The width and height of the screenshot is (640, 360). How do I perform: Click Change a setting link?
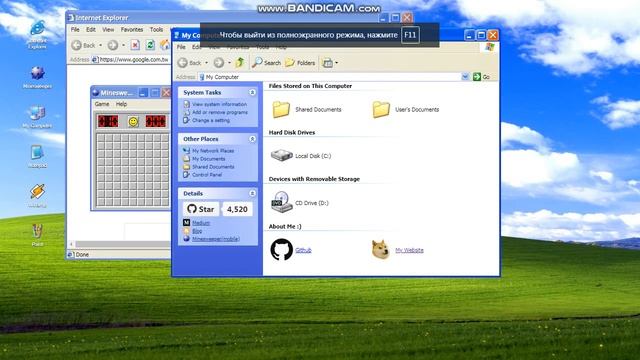pyautogui.click(x=211, y=120)
